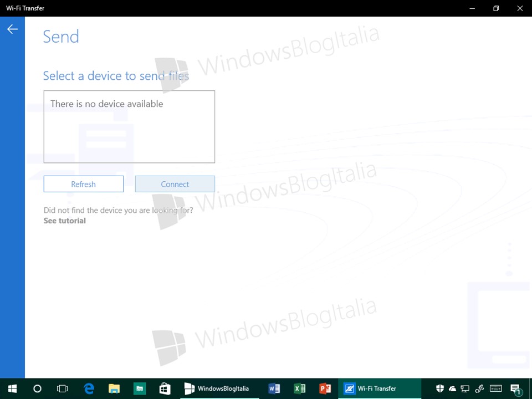Open the Windows Store taskbar icon

click(x=165, y=388)
